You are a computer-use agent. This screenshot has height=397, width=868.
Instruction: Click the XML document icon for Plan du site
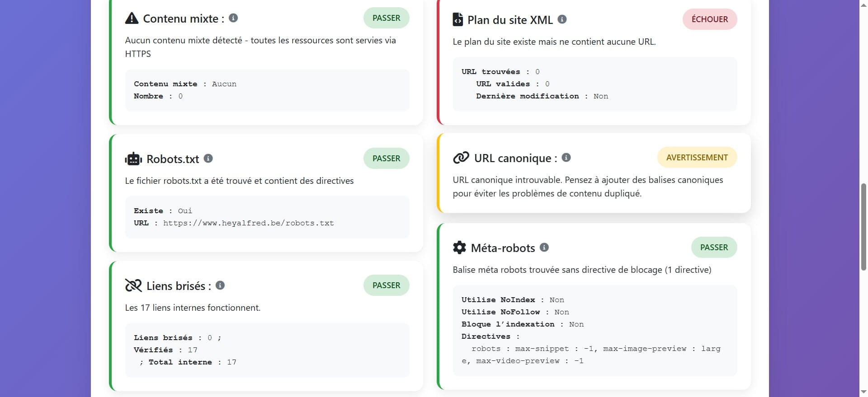point(458,19)
